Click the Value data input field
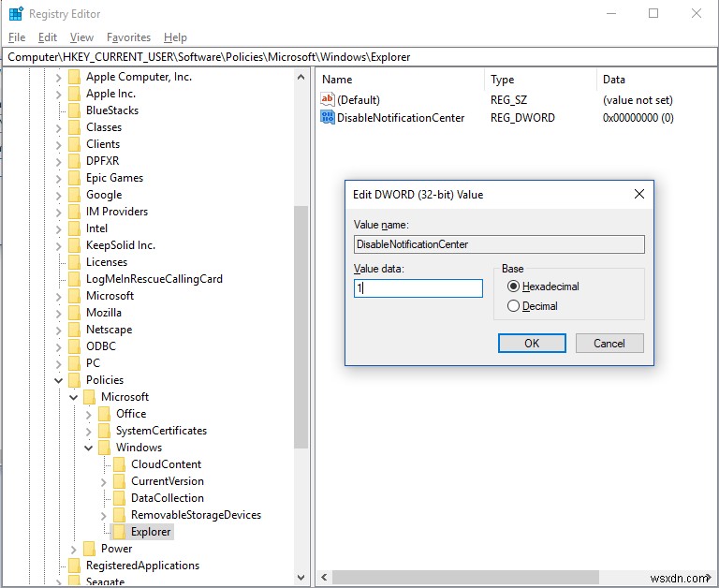Screen dimensions: 719x588 point(418,288)
